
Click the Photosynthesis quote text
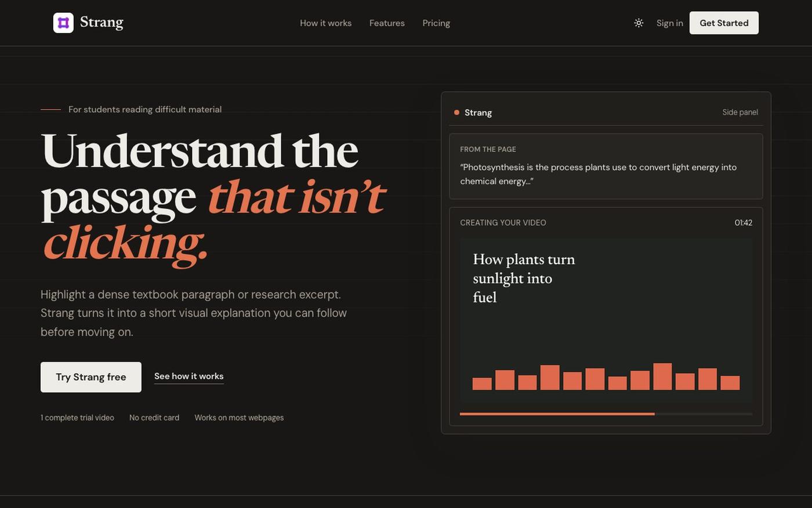point(599,174)
